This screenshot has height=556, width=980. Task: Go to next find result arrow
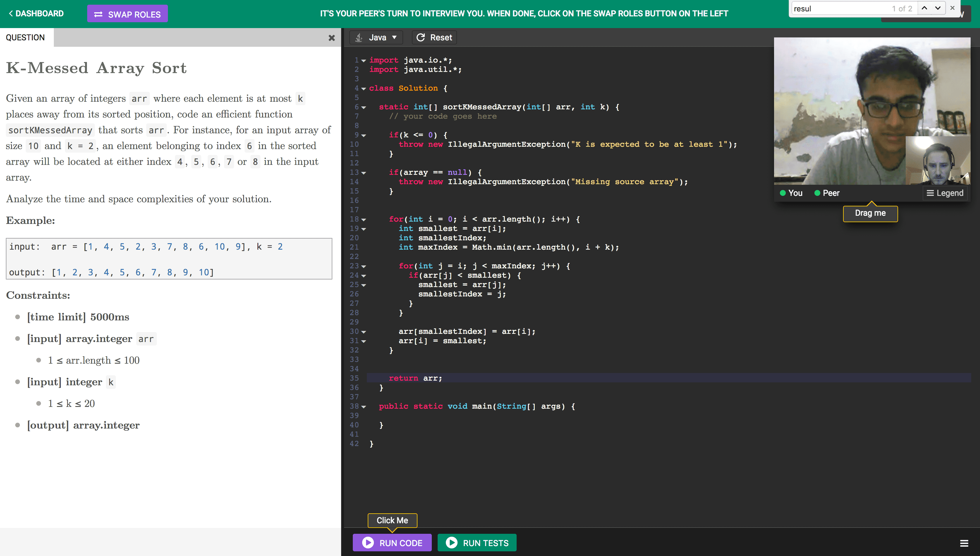(x=938, y=8)
